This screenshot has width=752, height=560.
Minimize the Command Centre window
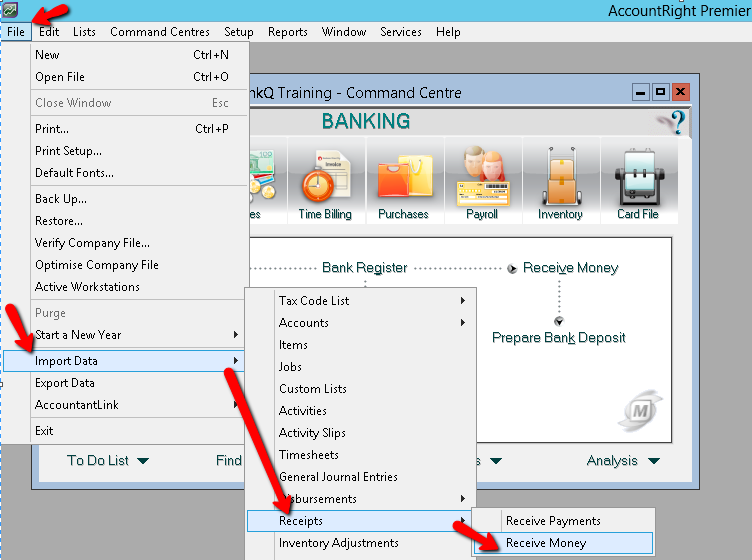coord(640,92)
